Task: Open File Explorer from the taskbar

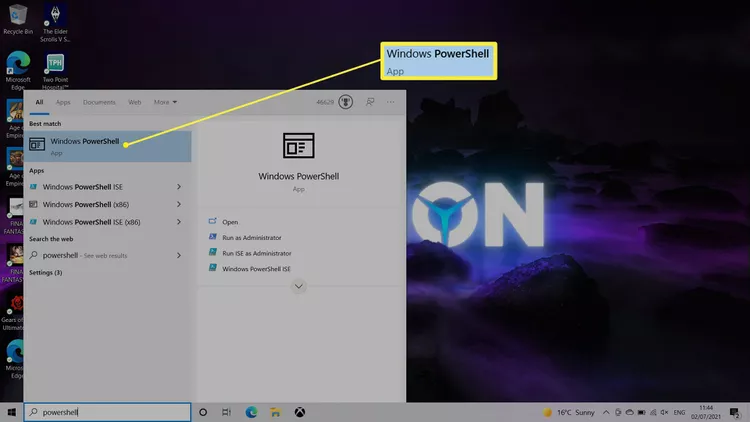Action: pos(275,412)
